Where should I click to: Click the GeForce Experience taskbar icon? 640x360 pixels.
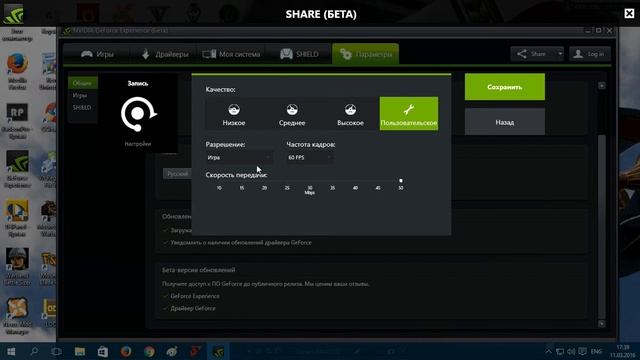218,351
